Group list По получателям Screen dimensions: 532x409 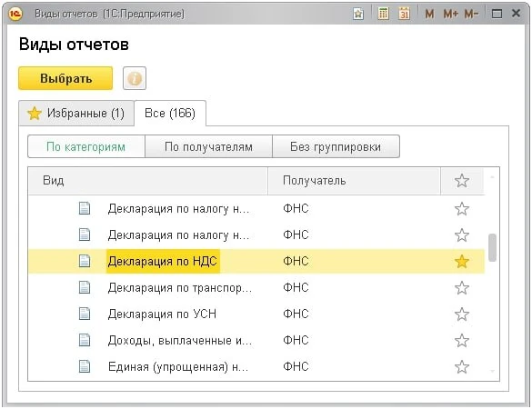(208, 147)
